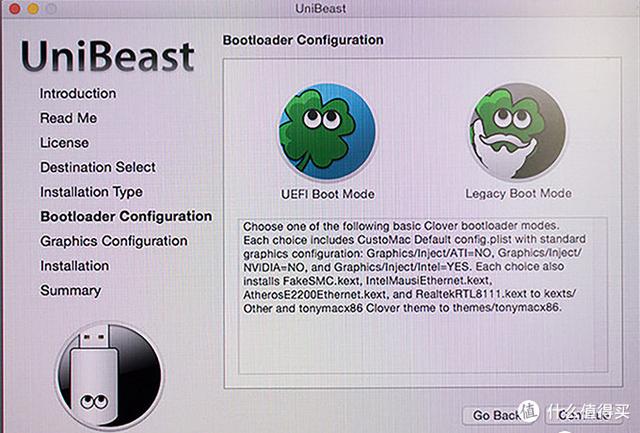Screen dimensions: 640x433
Task: Click the yellow minimize window button
Action: click(33, 9)
